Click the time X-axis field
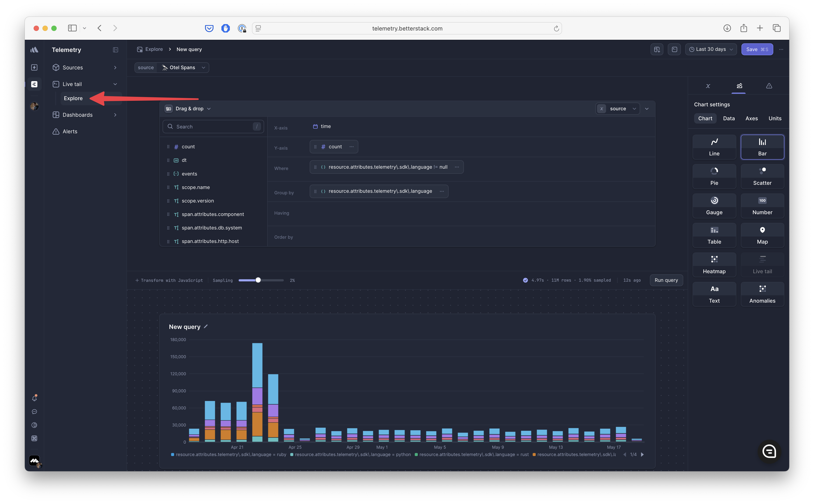This screenshot has height=504, width=814. point(322,126)
